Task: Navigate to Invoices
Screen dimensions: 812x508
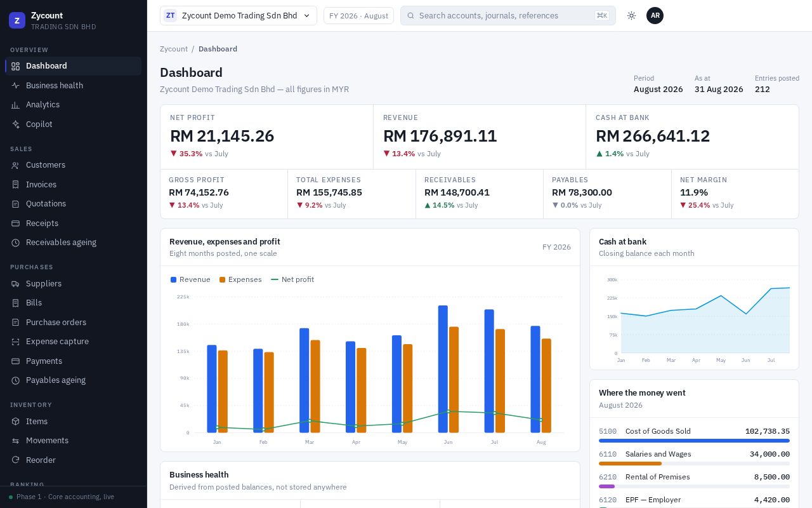Action: [x=74, y=185]
